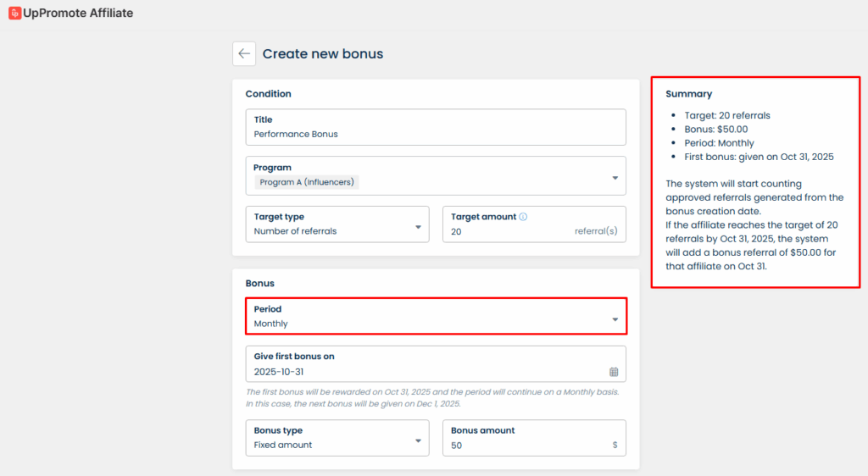The width and height of the screenshot is (868, 476).
Task: Click the dollar sign in Bonus amount
Action: click(x=615, y=445)
